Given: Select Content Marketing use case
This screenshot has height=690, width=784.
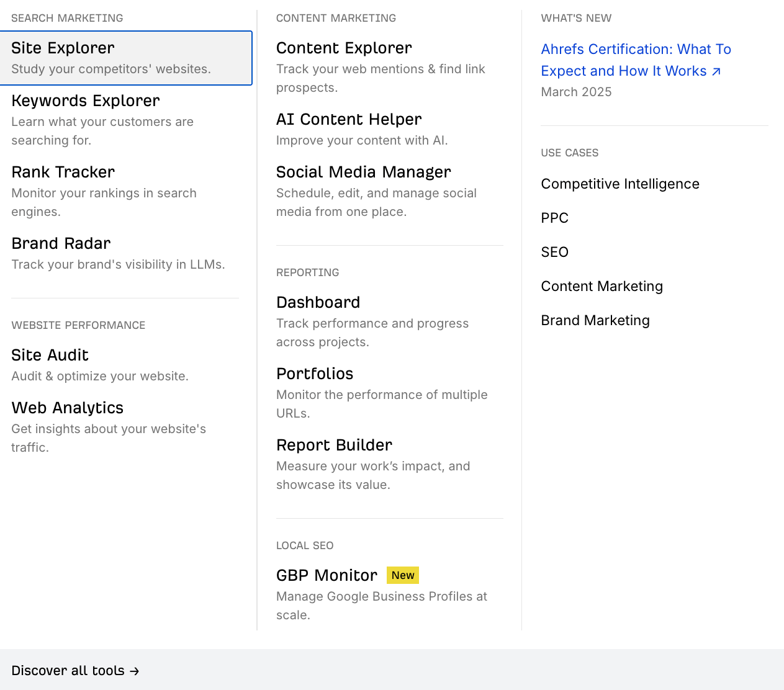Looking at the screenshot, I should 602,286.
